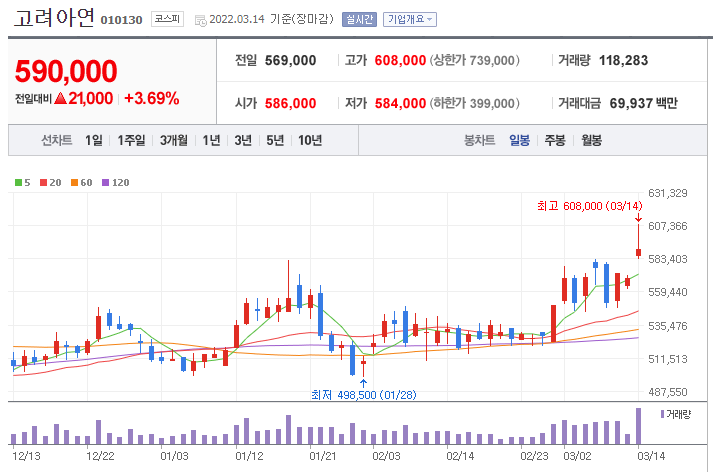Click the calendar icon beside 2022.03.14
This screenshot has height=472, width=713.
click(201, 20)
